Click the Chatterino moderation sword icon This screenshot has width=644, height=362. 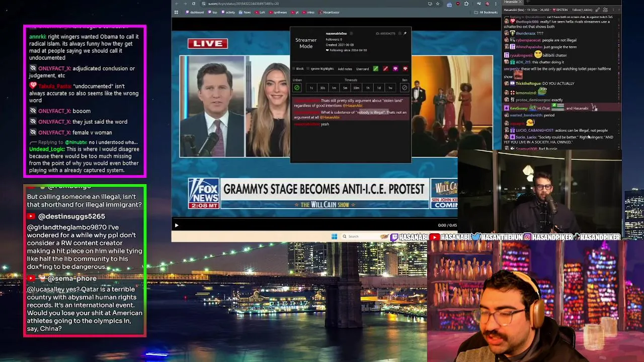tap(598, 10)
